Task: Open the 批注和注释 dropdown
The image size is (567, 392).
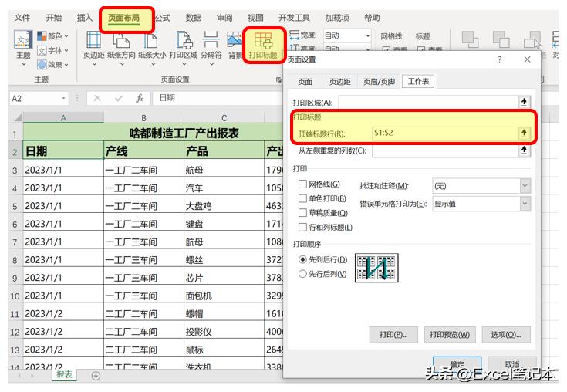Action: click(481, 186)
